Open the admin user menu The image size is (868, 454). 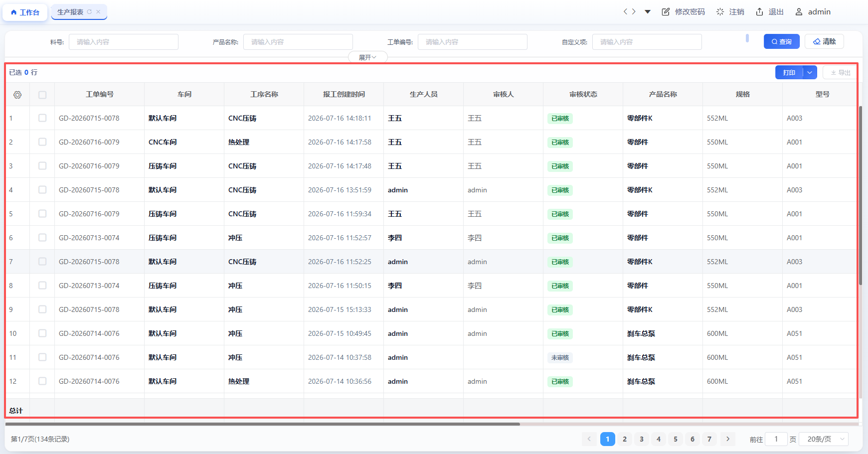pos(813,12)
